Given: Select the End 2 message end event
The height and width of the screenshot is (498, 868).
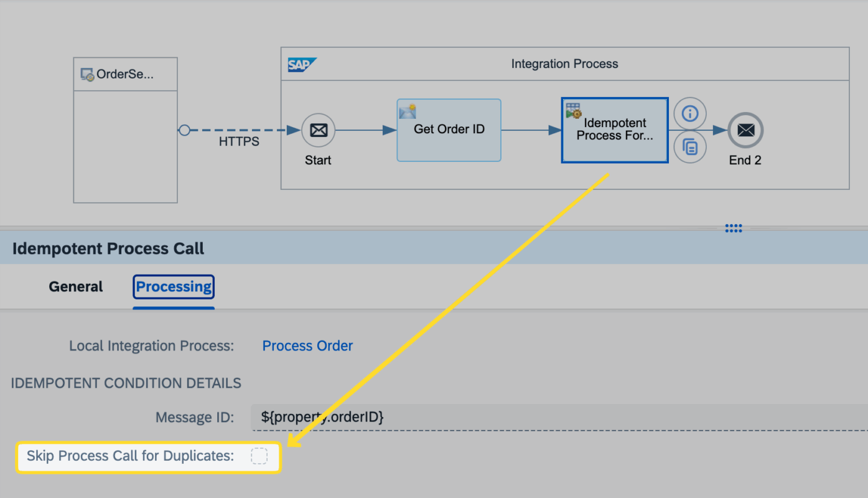Looking at the screenshot, I should click(745, 130).
